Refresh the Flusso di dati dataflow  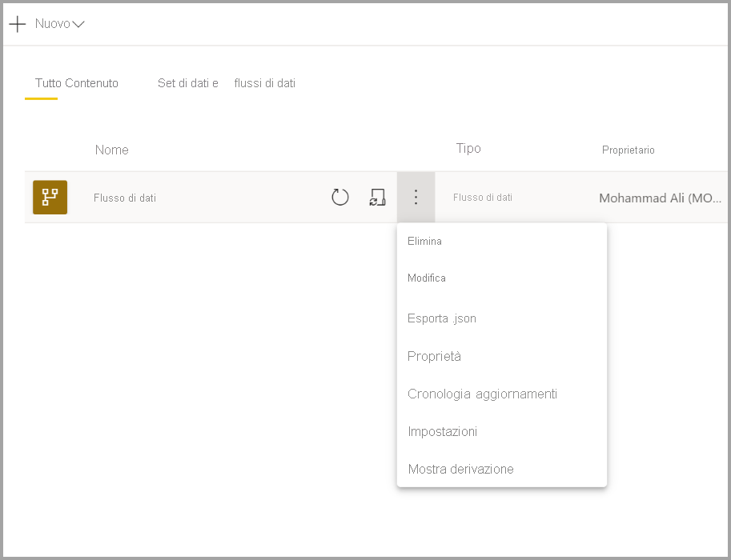(339, 197)
